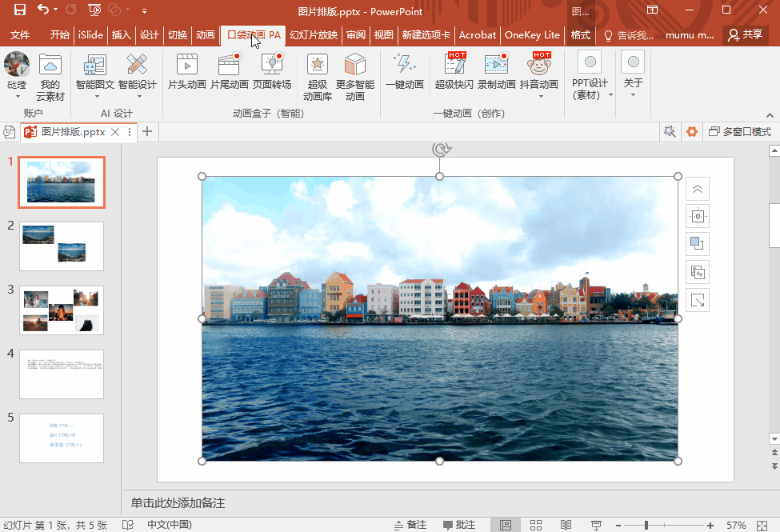Switch to the 插入 tab
The image size is (780, 532).
point(121,35)
